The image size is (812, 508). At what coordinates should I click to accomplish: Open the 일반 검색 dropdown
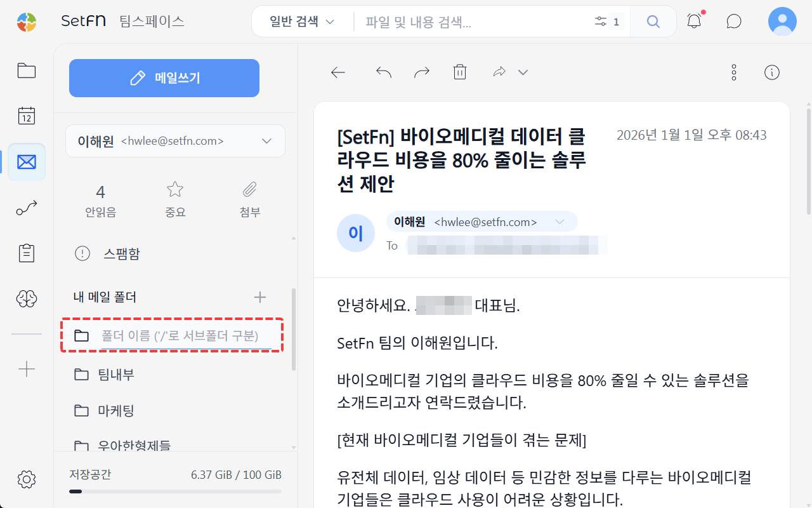(302, 22)
